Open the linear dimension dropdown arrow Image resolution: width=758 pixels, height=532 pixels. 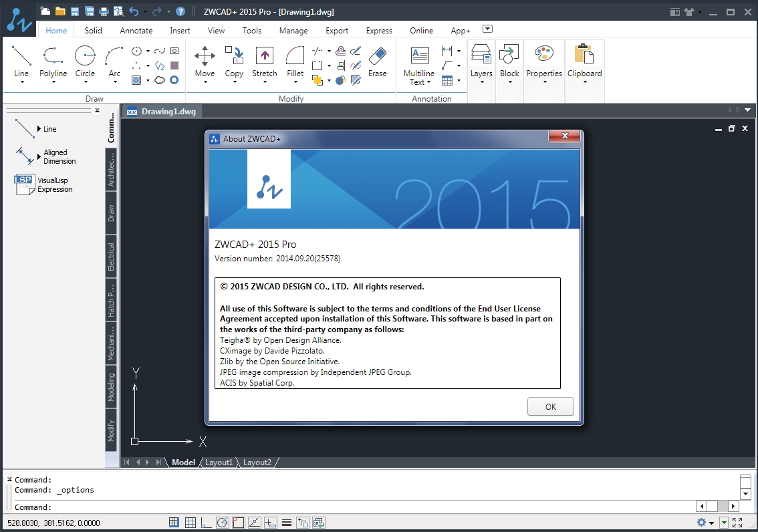pyautogui.click(x=459, y=51)
